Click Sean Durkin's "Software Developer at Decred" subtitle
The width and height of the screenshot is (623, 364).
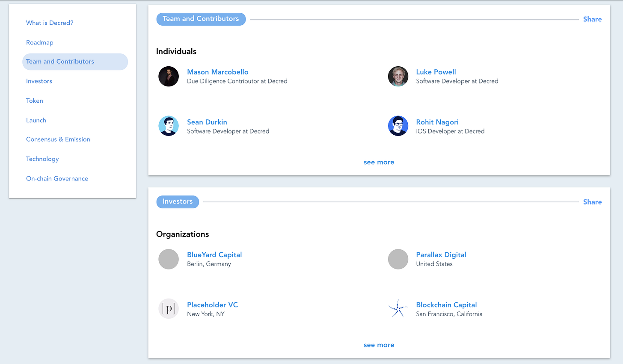click(x=228, y=131)
